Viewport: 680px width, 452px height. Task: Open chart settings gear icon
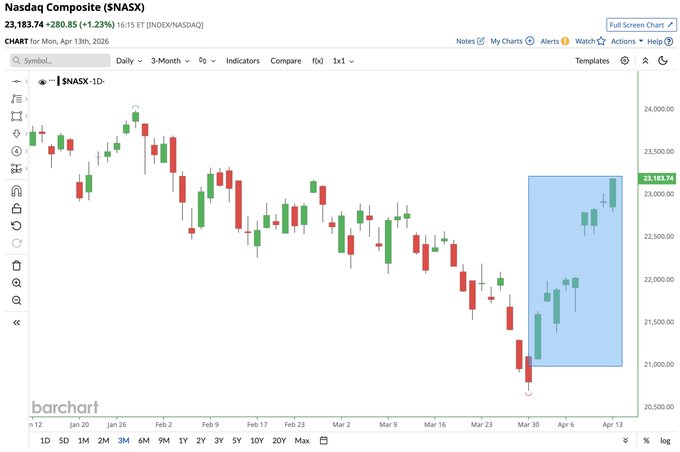click(624, 60)
